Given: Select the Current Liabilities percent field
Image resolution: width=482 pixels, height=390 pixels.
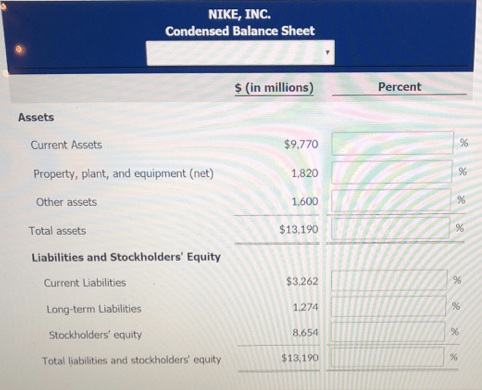Looking at the screenshot, I should point(389,280).
